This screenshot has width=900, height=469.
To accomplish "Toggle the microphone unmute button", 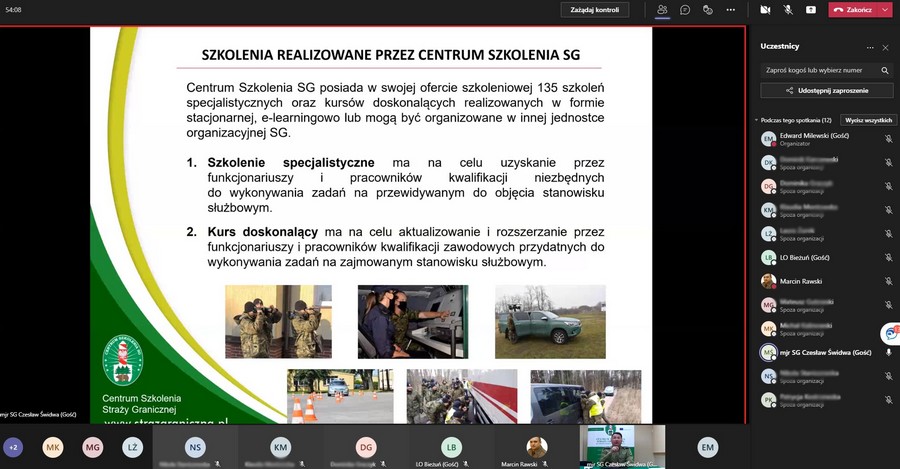I will point(788,10).
